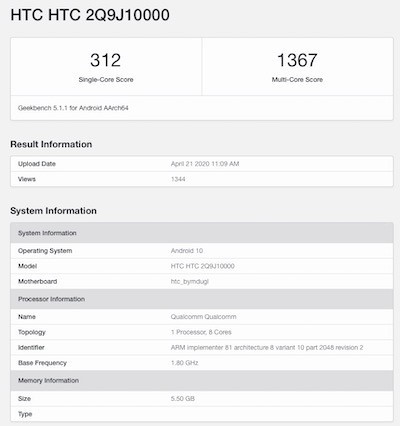Select the Qualcomm Qualcomm processor name
Screen dimensions: 400x426
[204, 317]
